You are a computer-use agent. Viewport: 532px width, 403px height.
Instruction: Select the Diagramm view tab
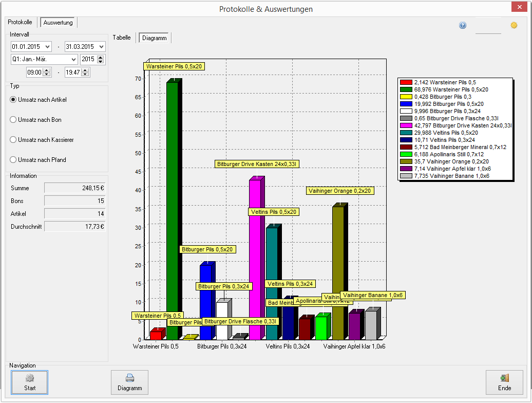(155, 38)
